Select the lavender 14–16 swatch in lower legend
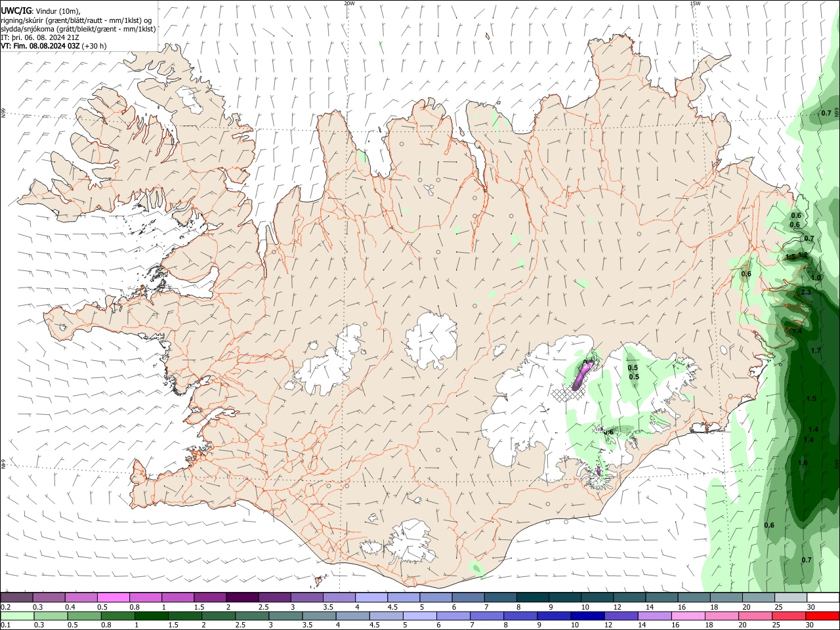Screen dimensions: 840x630 coord(654,616)
